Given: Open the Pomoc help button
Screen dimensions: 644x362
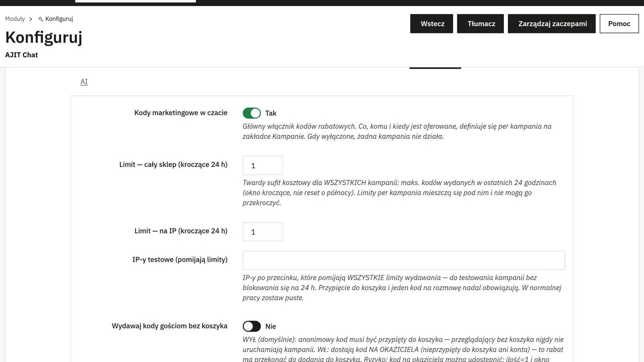Looking at the screenshot, I should [x=619, y=24].
